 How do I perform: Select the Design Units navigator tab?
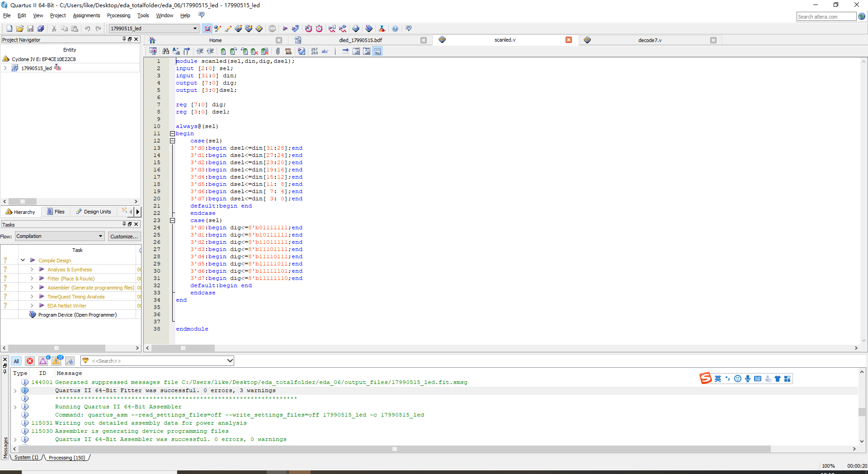[x=94, y=212]
